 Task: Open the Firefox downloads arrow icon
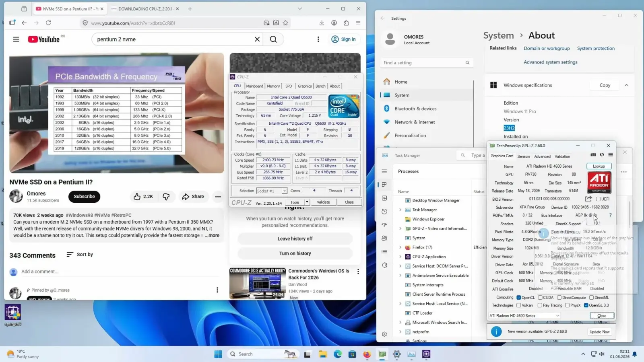click(322, 23)
